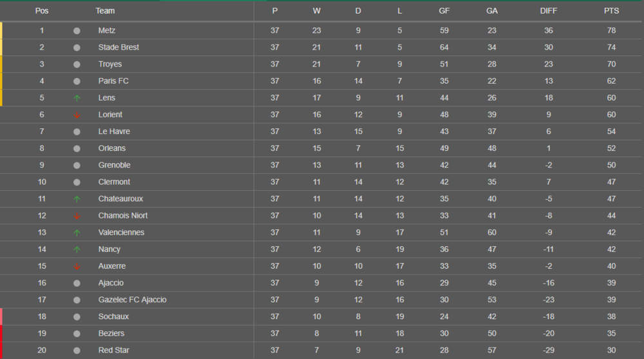This screenshot has height=359, width=644.
Task: Click the grey dot icon beside Metz
Action: point(77,31)
